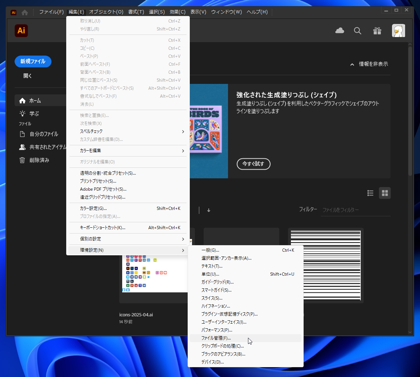The height and width of the screenshot is (377, 420).
Task: Click the Illustrator Ai logo icon
Action: pyautogui.click(x=21, y=31)
